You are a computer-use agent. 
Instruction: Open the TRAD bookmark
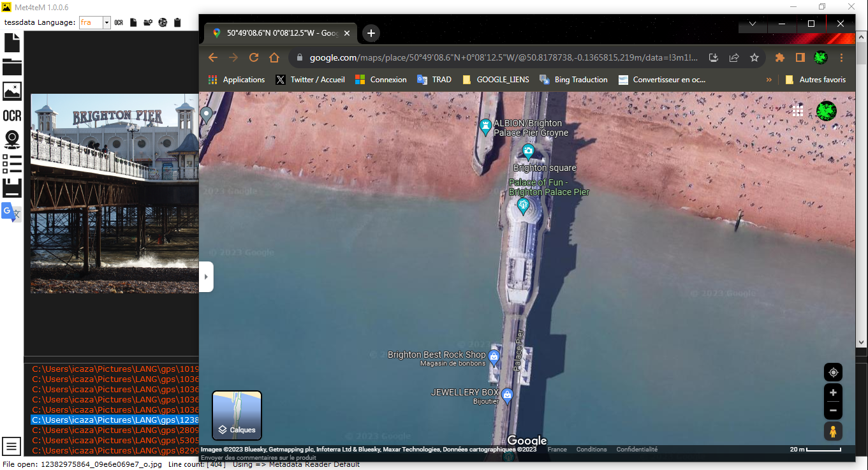[434, 80]
